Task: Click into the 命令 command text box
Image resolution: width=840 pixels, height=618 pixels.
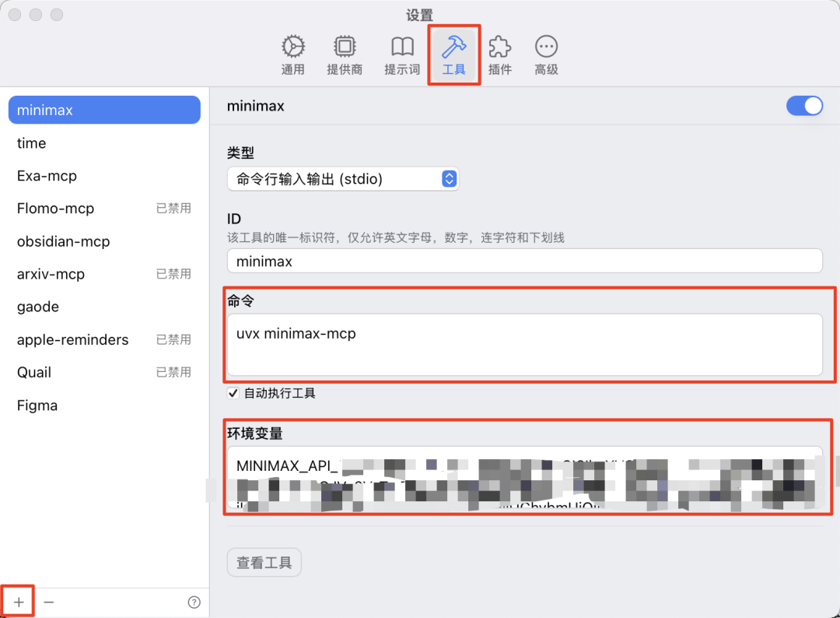Action: [525, 345]
